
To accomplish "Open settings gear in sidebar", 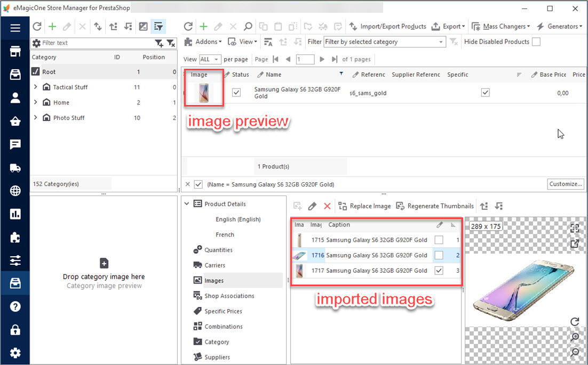I will [x=15, y=353].
